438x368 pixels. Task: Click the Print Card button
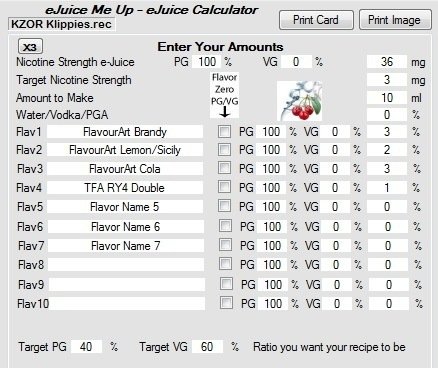coord(316,20)
